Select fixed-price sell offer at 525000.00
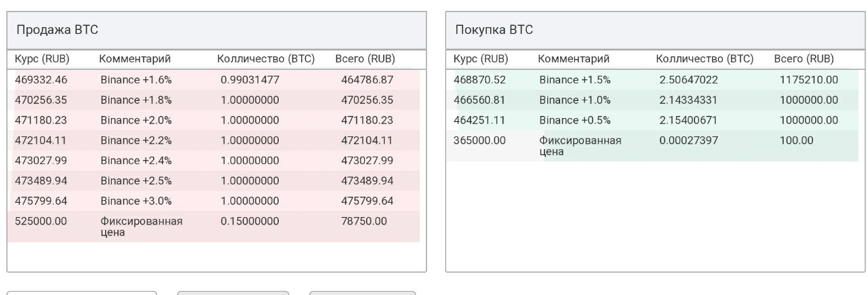The height and width of the screenshot is (295, 868). coord(214,227)
